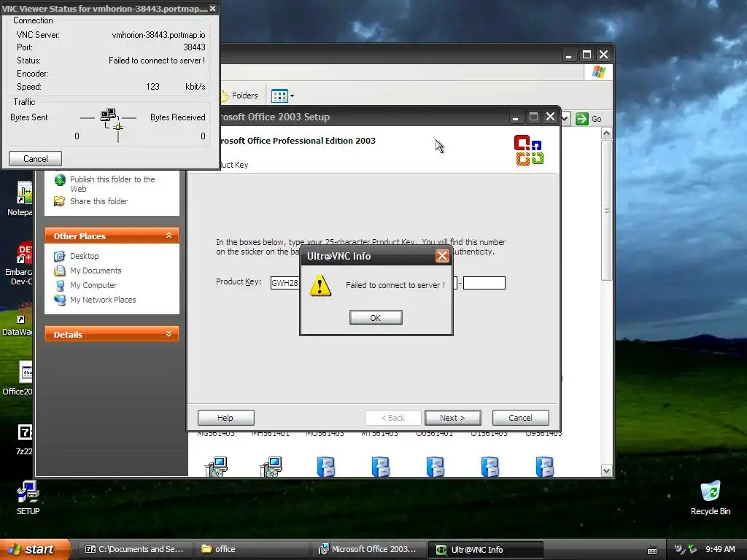Open Desktop link in Other Places

pyautogui.click(x=85, y=256)
